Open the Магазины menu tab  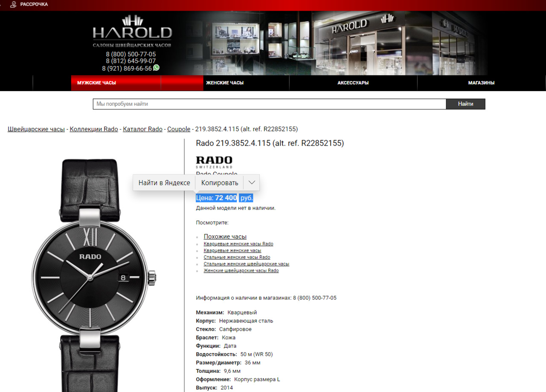click(x=481, y=83)
